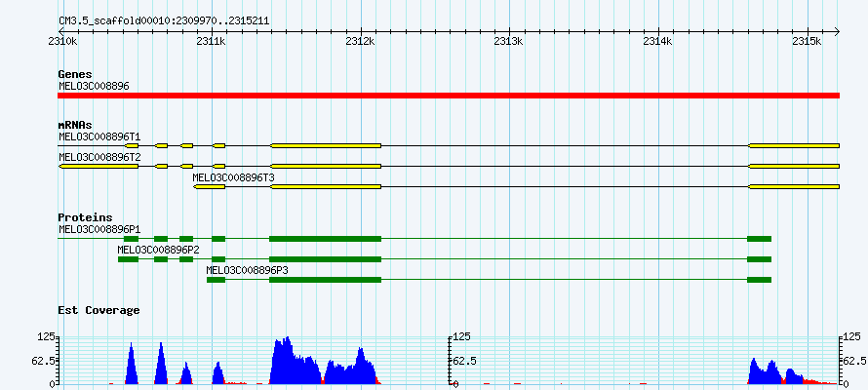The width and height of the screenshot is (868, 390).
Task: Select the Genes track heading
Action: [75, 74]
